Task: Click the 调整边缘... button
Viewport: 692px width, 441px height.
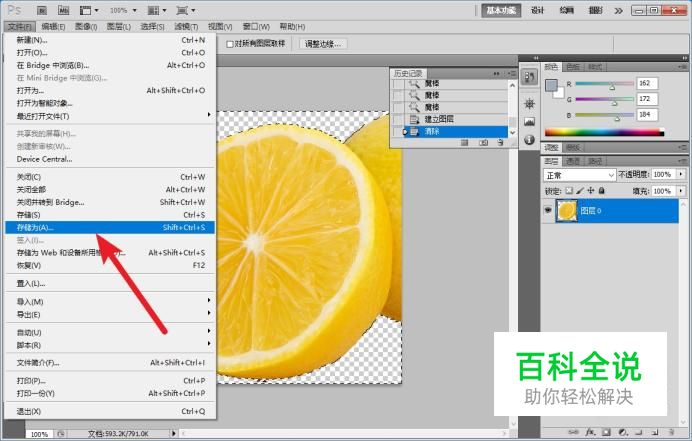Action: click(323, 44)
